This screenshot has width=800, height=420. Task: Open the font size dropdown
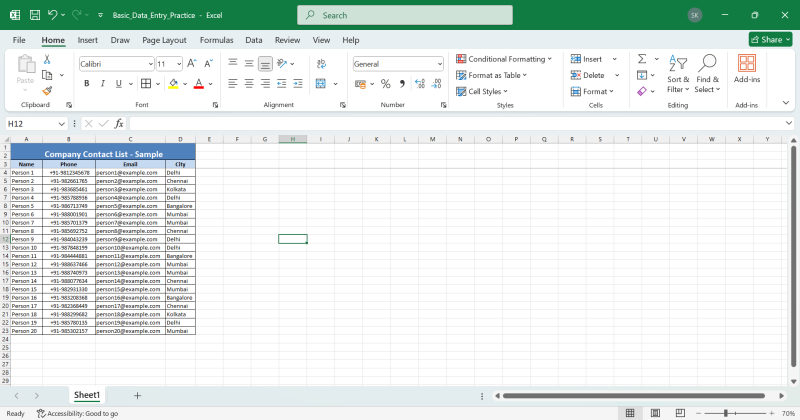point(179,64)
